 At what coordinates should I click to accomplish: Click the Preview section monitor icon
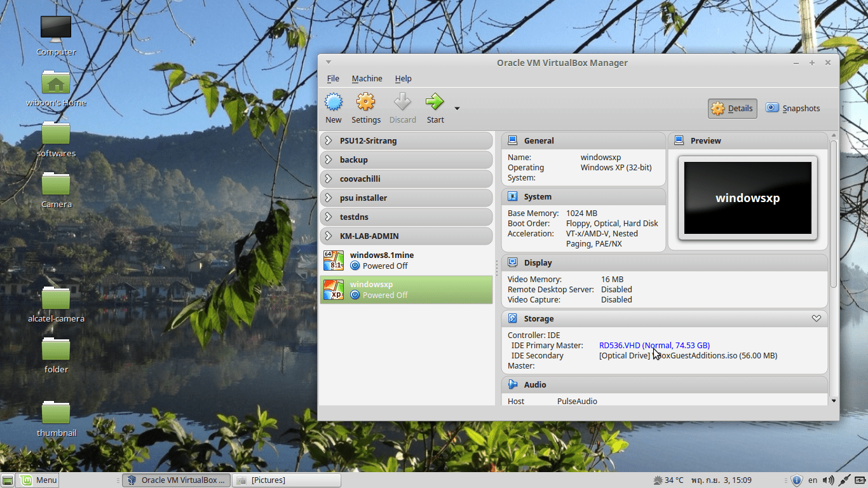[679, 140]
